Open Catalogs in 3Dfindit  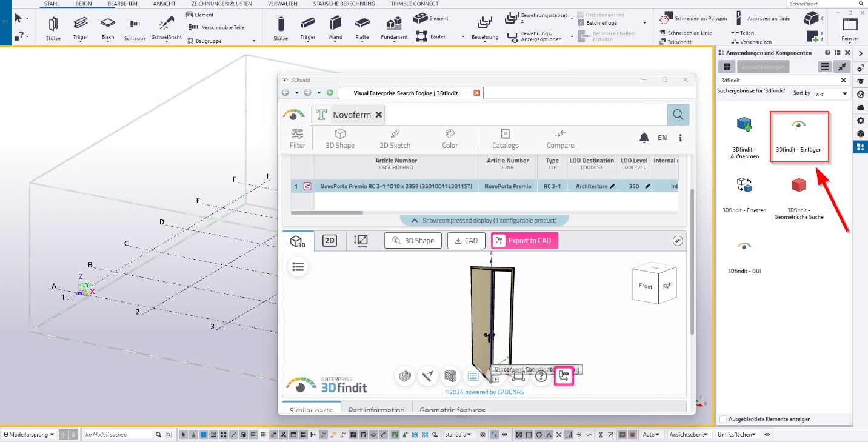[505, 139]
